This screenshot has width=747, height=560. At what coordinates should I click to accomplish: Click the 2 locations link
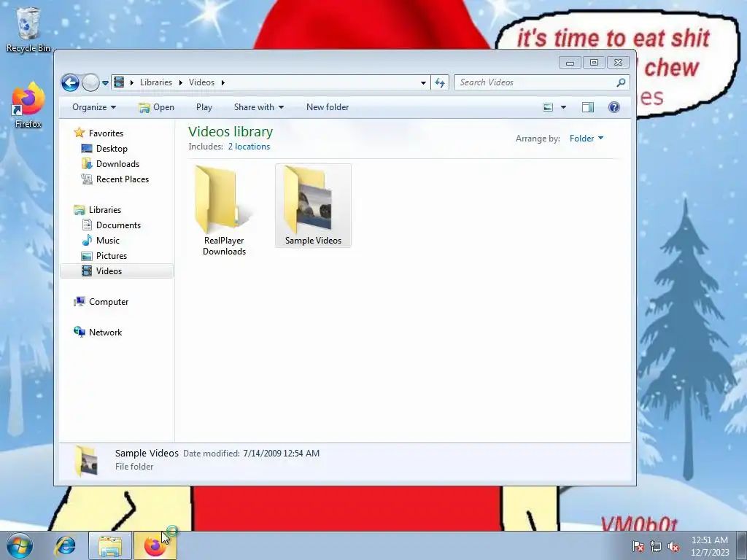tap(249, 147)
